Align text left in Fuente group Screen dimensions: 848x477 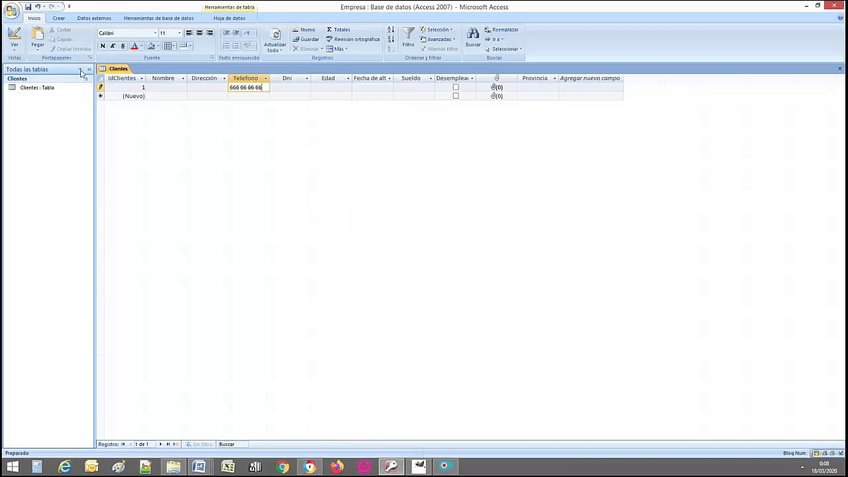coord(189,33)
